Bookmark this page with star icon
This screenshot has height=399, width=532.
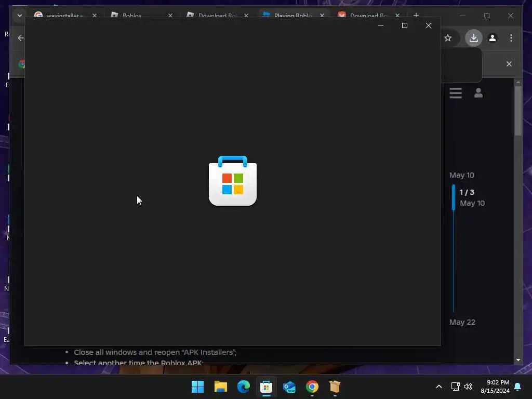[x=448, y=38]
